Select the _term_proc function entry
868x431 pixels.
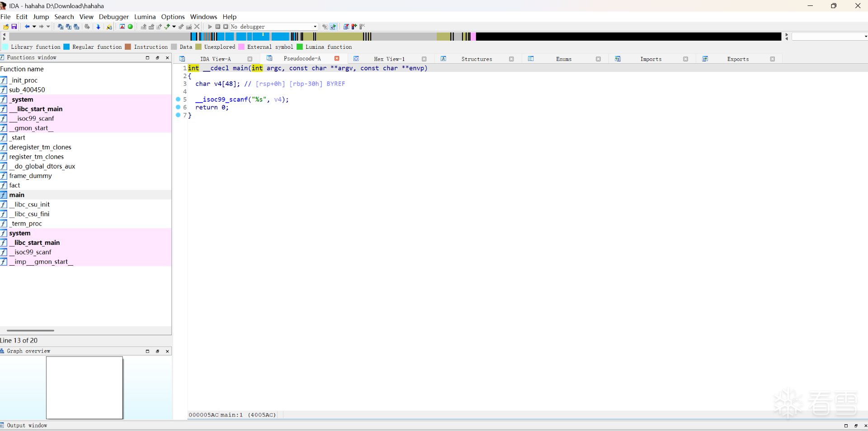click(x=85, y=224)
